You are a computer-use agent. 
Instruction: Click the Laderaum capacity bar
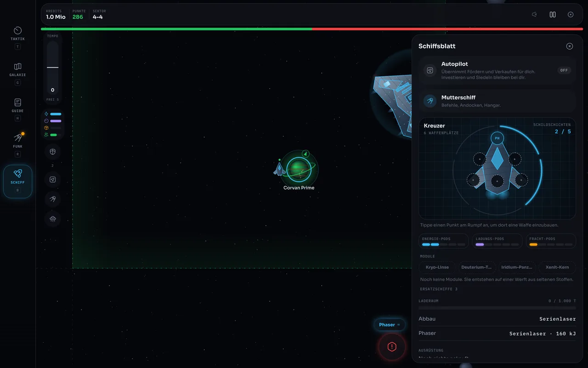click(x=497, y=308)
